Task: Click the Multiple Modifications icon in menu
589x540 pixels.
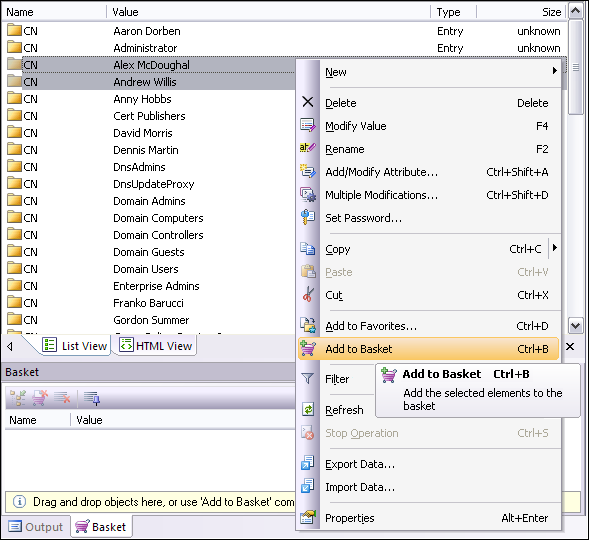Action: [308, 195]
